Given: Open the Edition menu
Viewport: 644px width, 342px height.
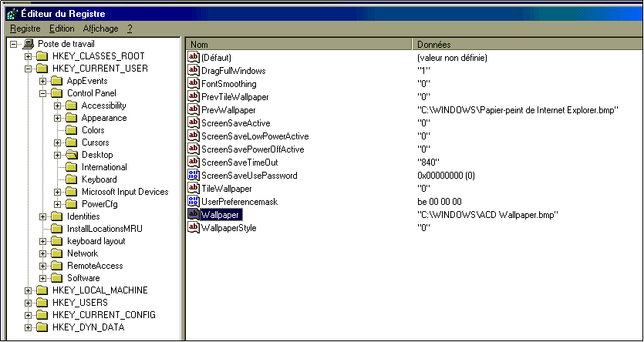Looking at the screenshot, I should click(x=62, y=28).
